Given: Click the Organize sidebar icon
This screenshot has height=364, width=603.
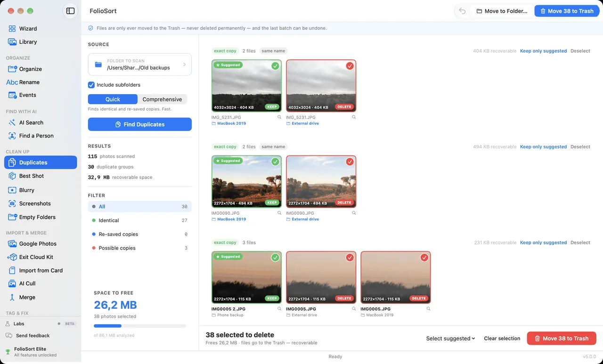Looking at the screenshot, I should pos(12,69).
